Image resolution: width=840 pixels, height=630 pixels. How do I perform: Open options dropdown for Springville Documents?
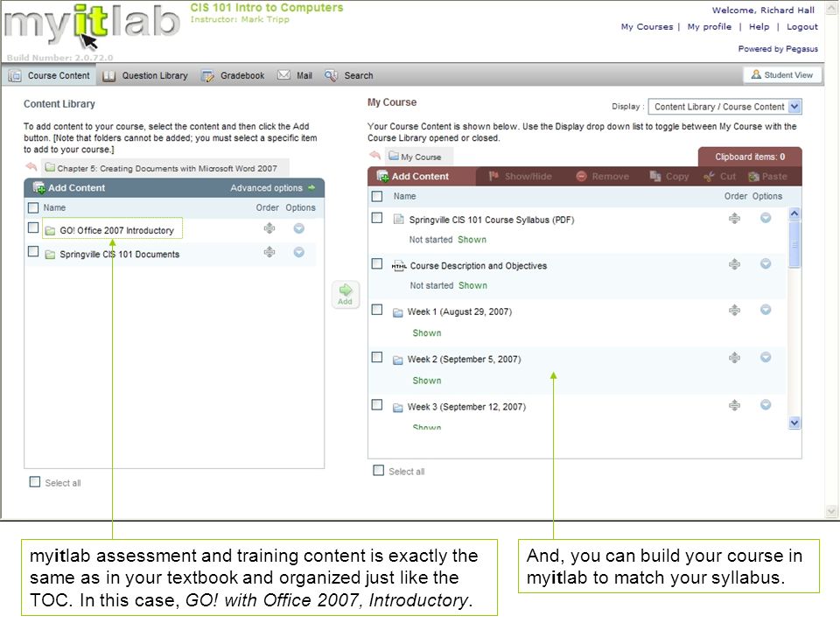click(x=299, y=252)
